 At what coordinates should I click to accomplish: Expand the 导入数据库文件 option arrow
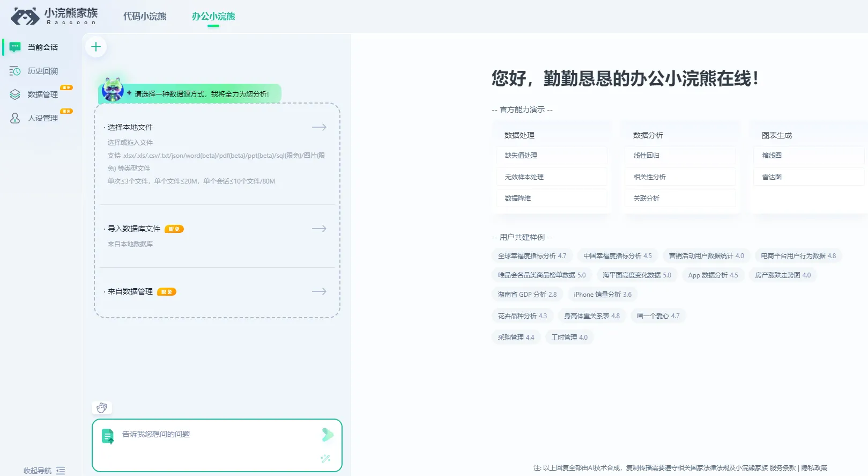[x=319, y=229]
